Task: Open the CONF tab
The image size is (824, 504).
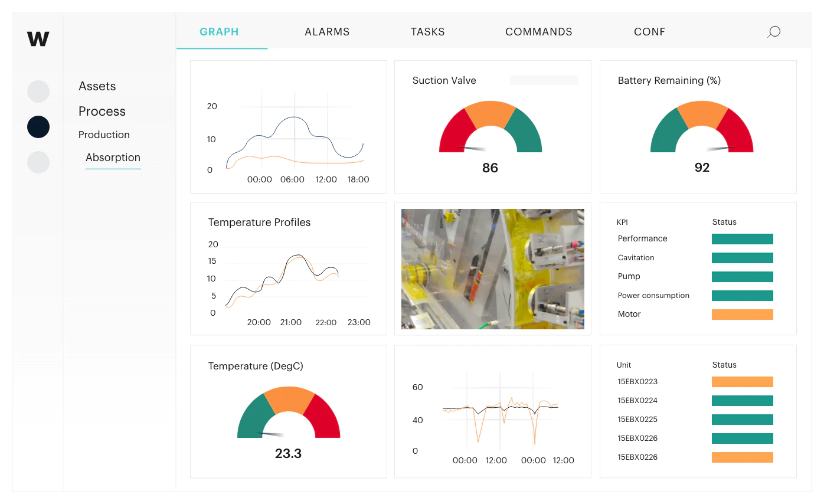Action: [650, 32]
